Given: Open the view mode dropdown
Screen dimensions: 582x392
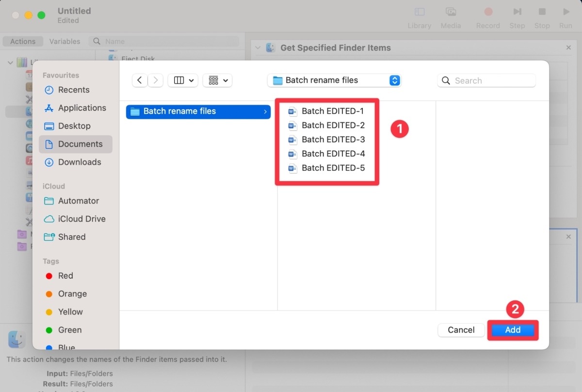Looking at the screenshot, I should pos(183,80).
